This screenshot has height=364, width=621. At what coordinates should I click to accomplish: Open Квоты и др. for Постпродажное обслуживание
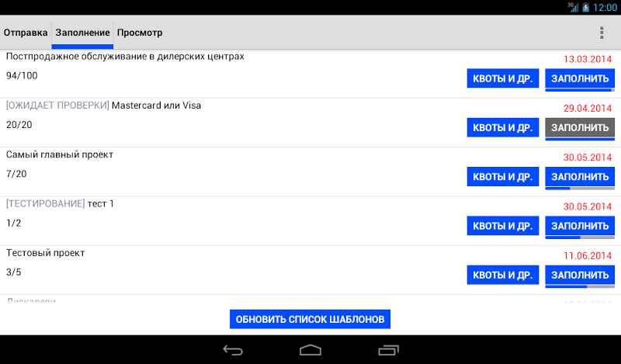pos(503,78)
